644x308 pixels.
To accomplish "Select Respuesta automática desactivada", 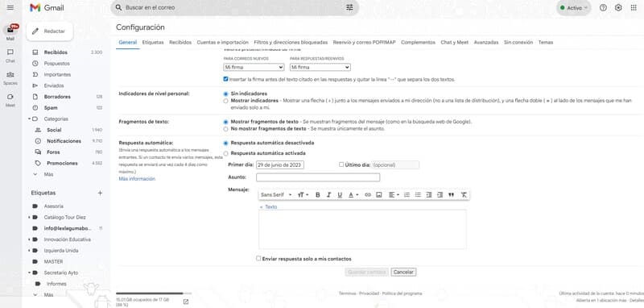I will (x=225, y=143).
